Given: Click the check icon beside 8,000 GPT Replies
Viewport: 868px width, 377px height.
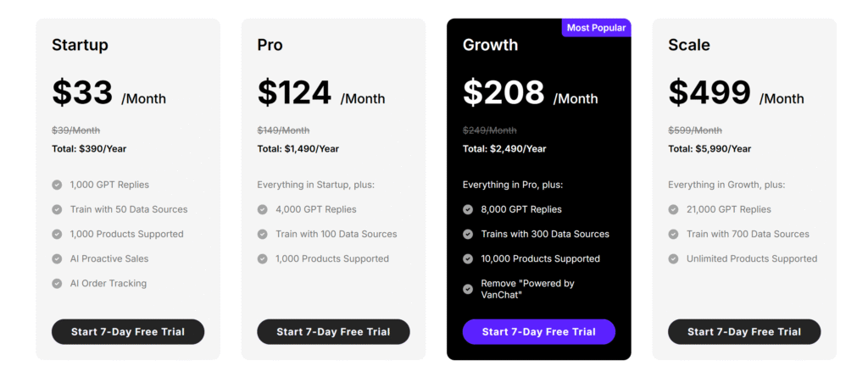Looking at the screenshot, I should 468,209.
